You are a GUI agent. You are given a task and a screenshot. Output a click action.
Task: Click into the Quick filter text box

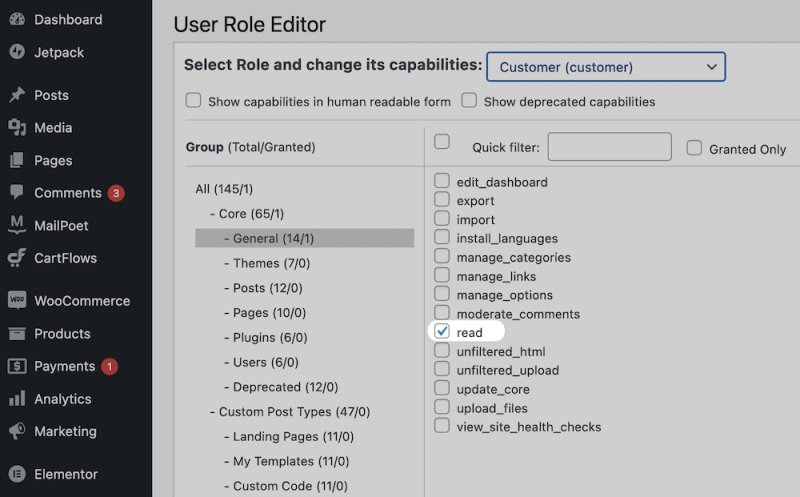[610, 147]
